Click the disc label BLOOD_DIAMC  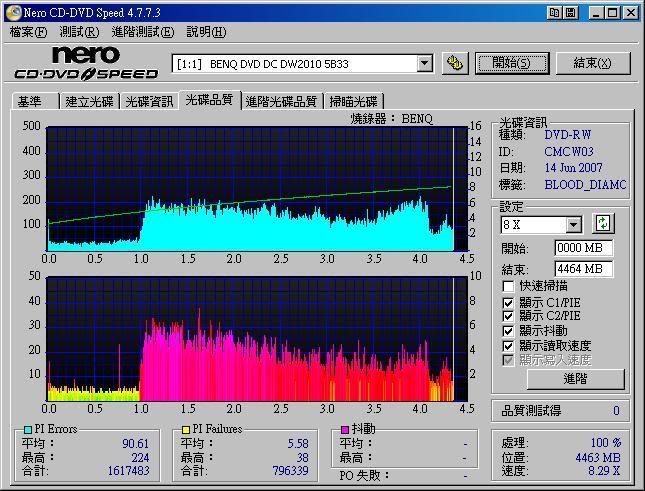coord(585,185)
